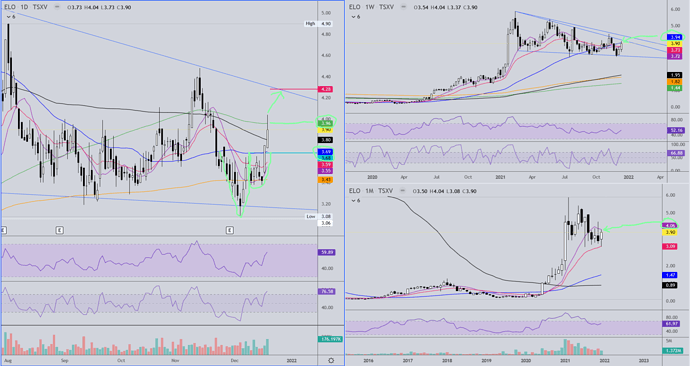Click the earnings E marker near Sep
Image resolution: width=690 pixels, height=366 pixels.
click(59, 230)
